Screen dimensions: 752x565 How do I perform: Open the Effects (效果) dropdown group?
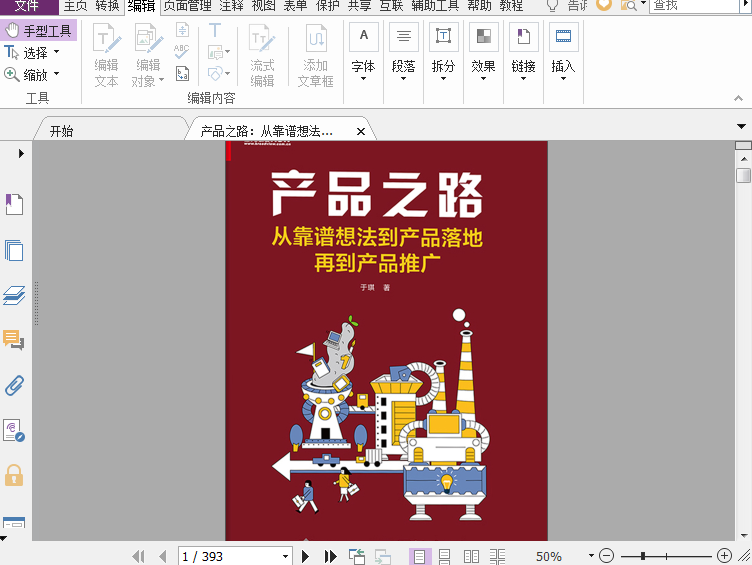[483, 53]
